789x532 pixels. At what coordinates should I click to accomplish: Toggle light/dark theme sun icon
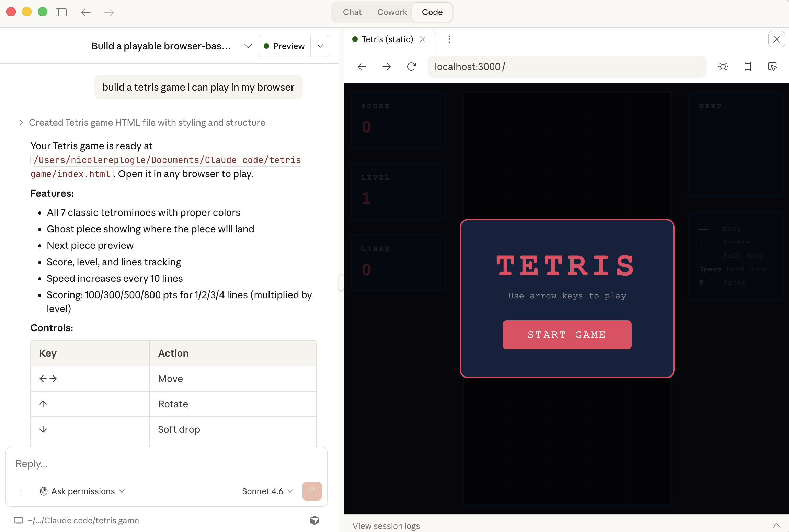click(x=723, y=67)
